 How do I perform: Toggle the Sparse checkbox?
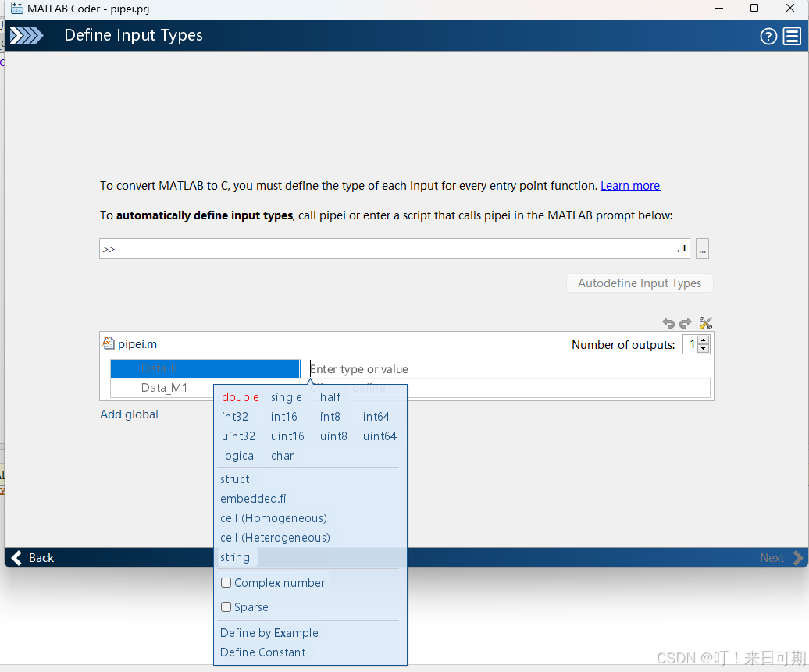pos(226,607)
